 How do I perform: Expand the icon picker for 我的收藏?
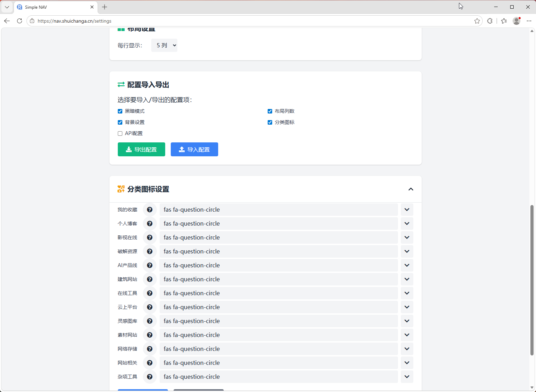pos(407,210)
